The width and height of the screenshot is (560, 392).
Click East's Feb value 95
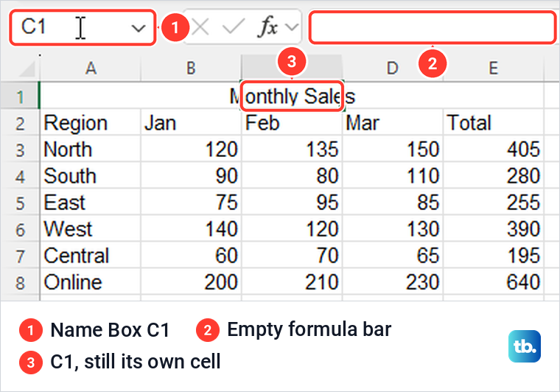coord(292,202)
